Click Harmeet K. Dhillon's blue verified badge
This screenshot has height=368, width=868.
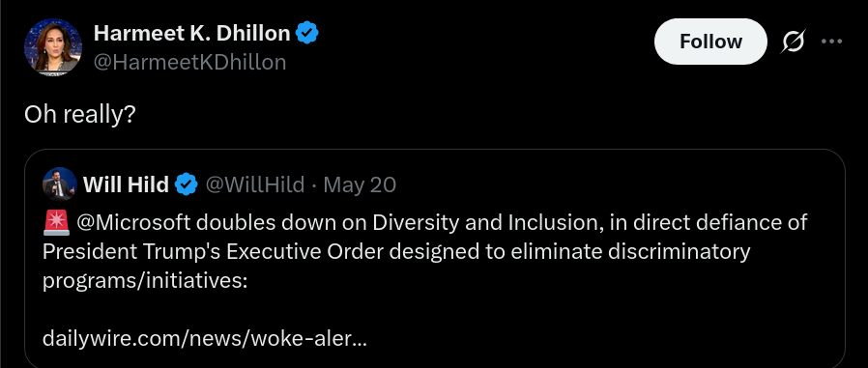tap(306, 33)
